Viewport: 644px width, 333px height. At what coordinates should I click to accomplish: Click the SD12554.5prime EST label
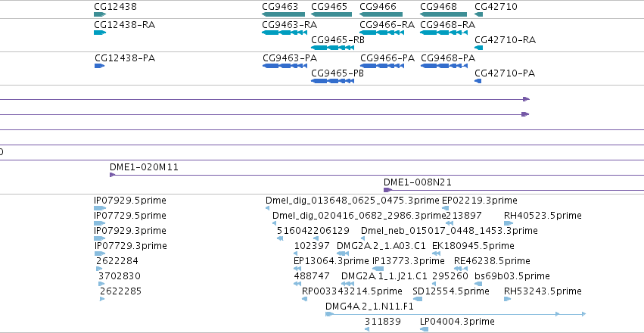(x=451, y=291)
